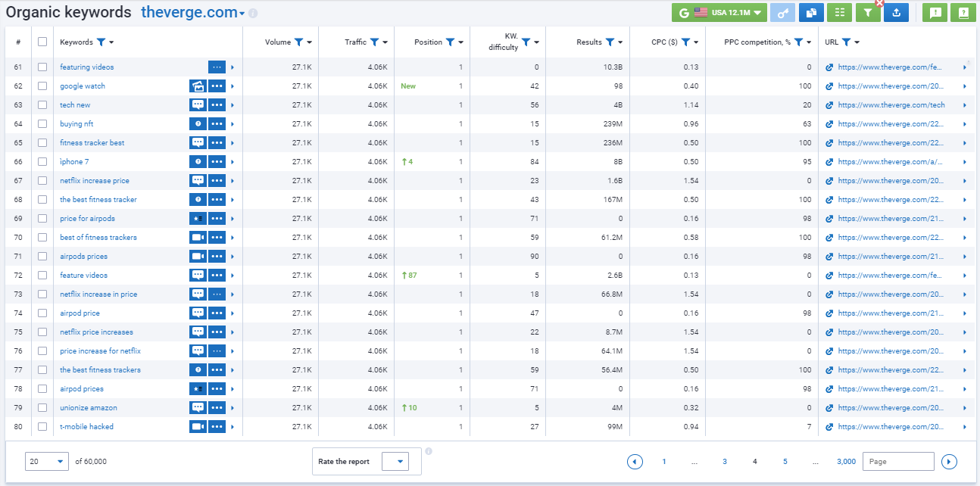Expand the rows-per-page dropdown showing 20
This screenshot has width=980, height=486.
tap(47, 462)
